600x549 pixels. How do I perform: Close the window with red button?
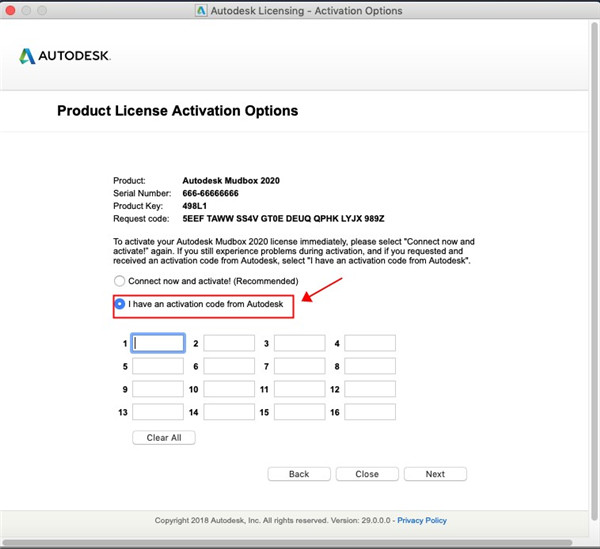10,10
